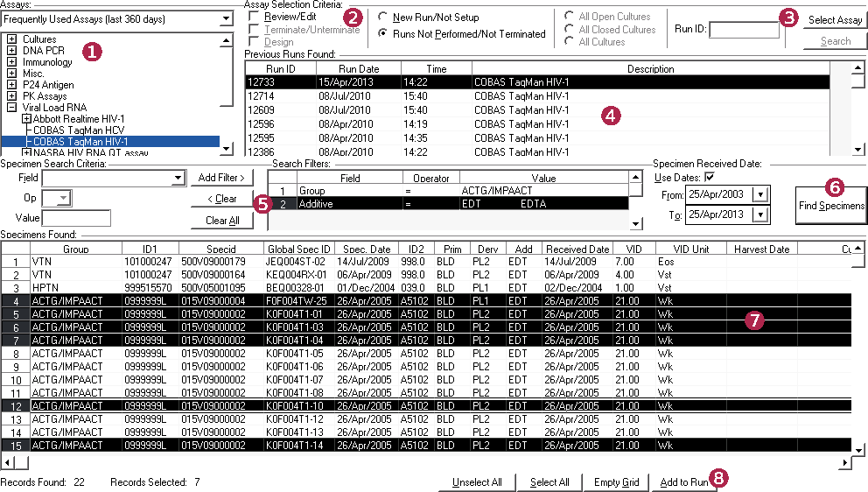This screenshot has height=492, width=868.
Task: Expand the P24 Antigen tree node
Action: (x=11, y=85)
